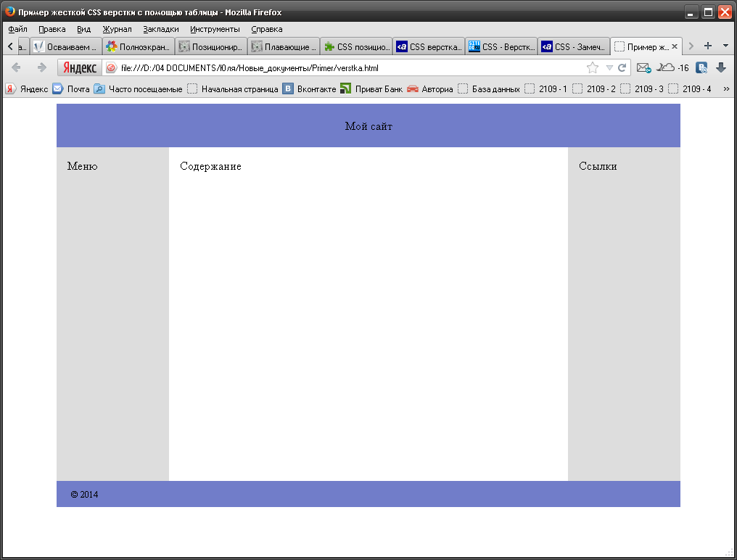Screen dimensions: 737x560
Task: Close the Пример ж... tab
Action: point(675,46)
